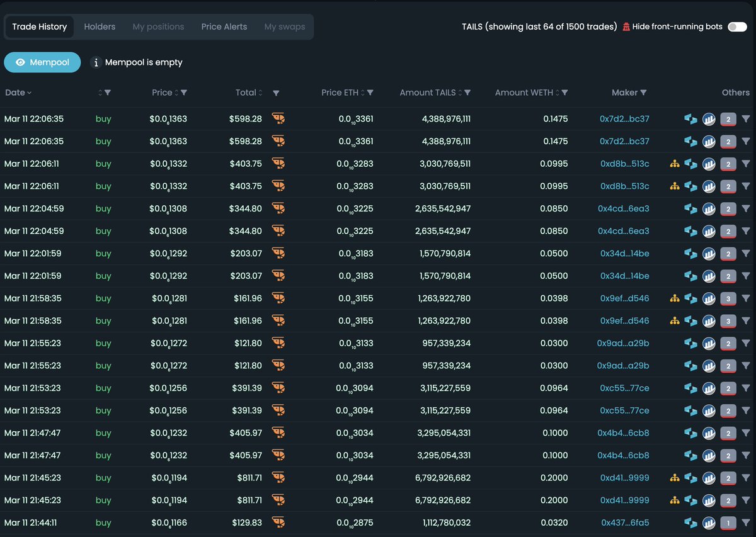Click the DEX icon in the upper $344.80 row
Screen dimensions: 756x537
coord(278,208)
